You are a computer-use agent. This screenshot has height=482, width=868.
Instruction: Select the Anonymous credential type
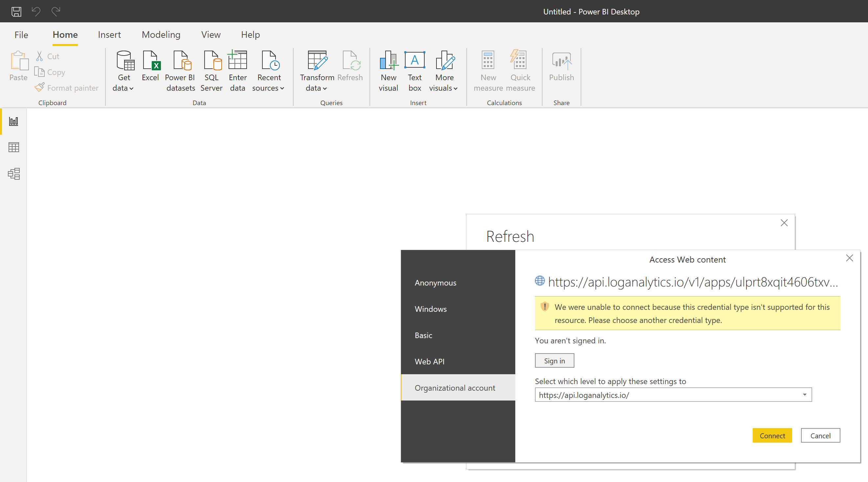pyautogui.click(x=435, y=283)
